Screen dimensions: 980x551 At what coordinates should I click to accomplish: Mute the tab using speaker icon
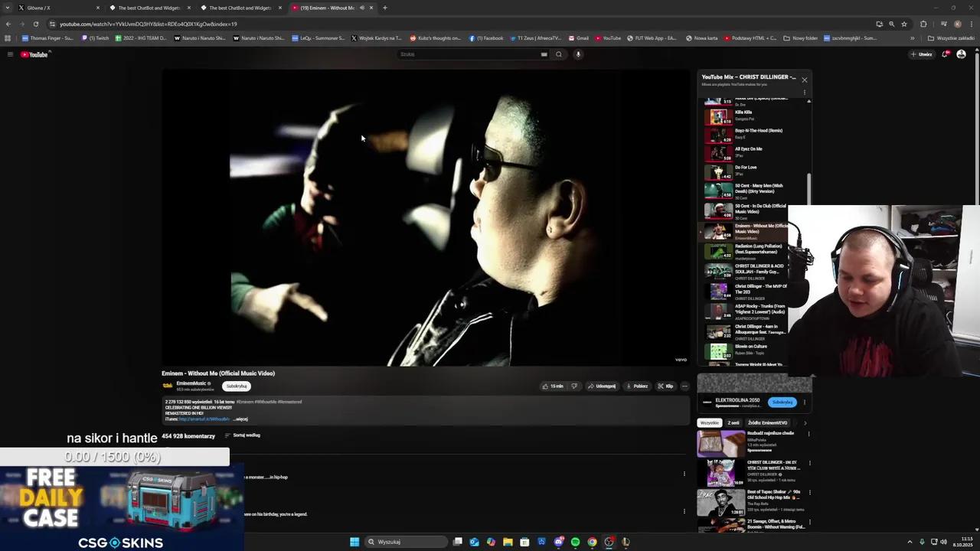[x=362, y=8]
